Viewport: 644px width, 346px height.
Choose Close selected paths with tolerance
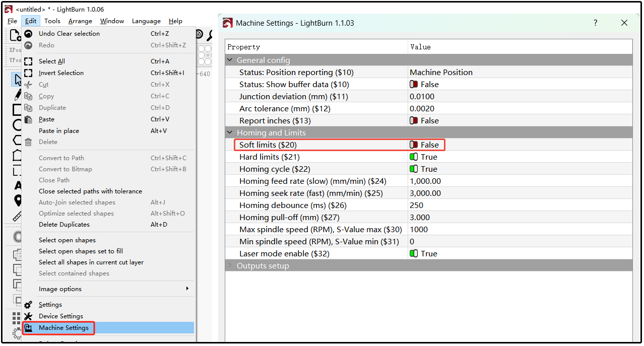pos(108,191)
